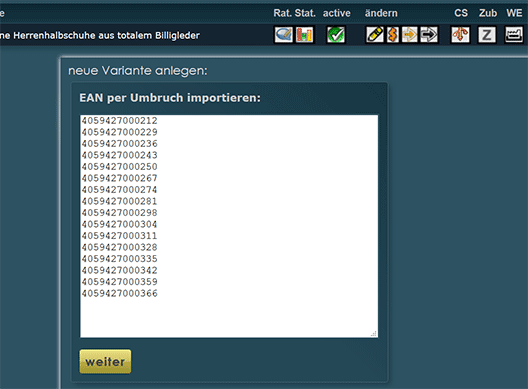Click EAN line 4059427000243
The height and width of the screenshot is (389, 528).
[120, 155]
